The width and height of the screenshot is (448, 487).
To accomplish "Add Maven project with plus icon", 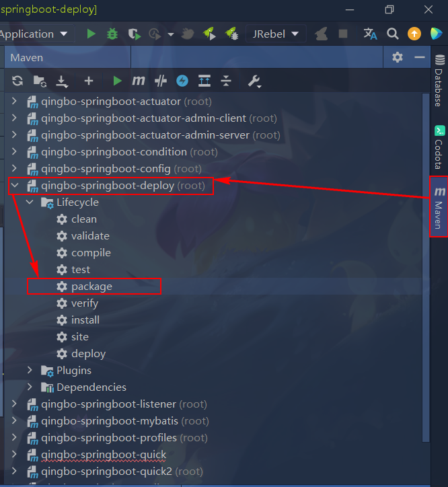I will [x=89, y=81].
